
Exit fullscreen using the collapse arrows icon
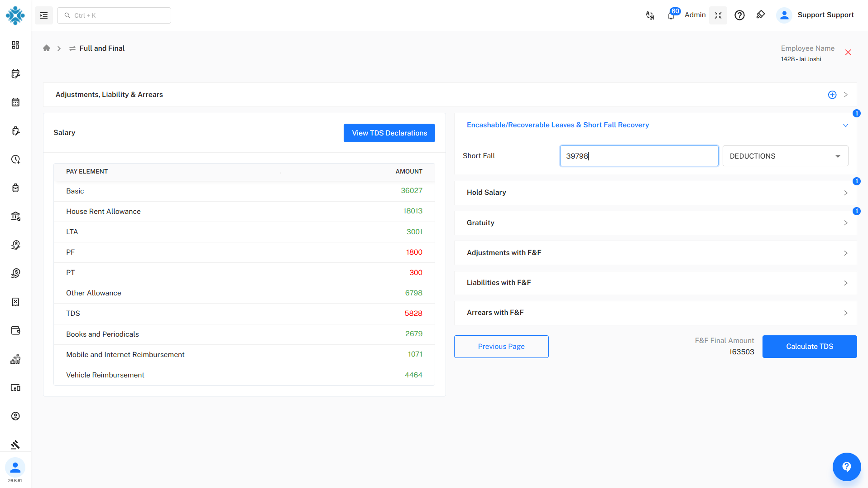[x=718, y=15]
